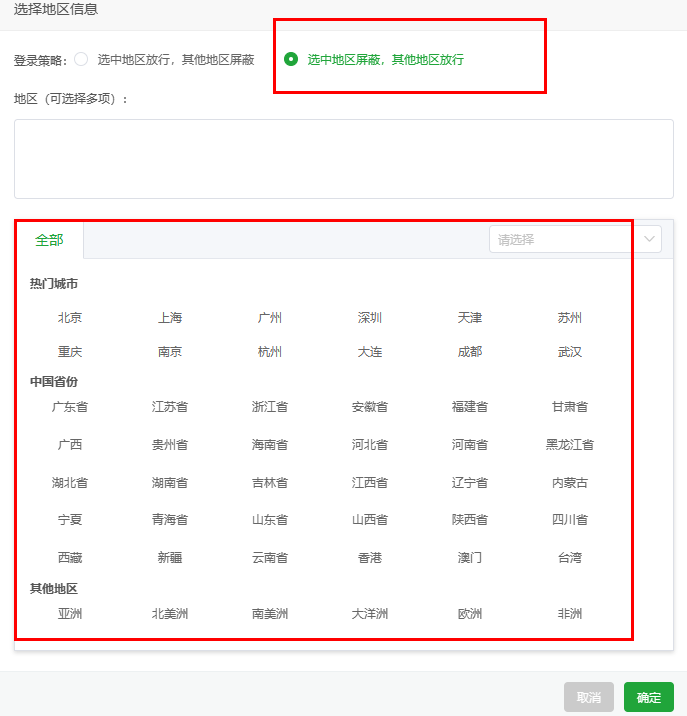Choose '台湾' from the list
Screen dimensions: 687x716
click(x=570, y=557)
